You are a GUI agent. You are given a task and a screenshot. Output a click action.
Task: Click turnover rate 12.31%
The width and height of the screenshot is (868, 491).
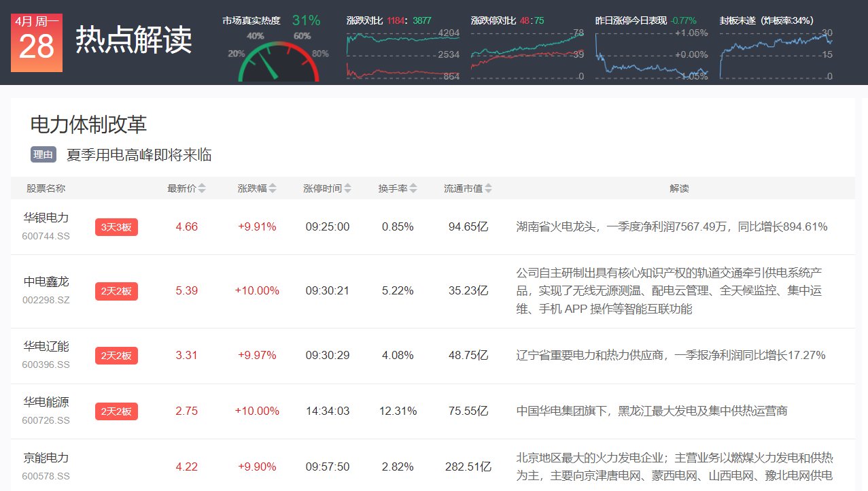[x=398, y=411]
